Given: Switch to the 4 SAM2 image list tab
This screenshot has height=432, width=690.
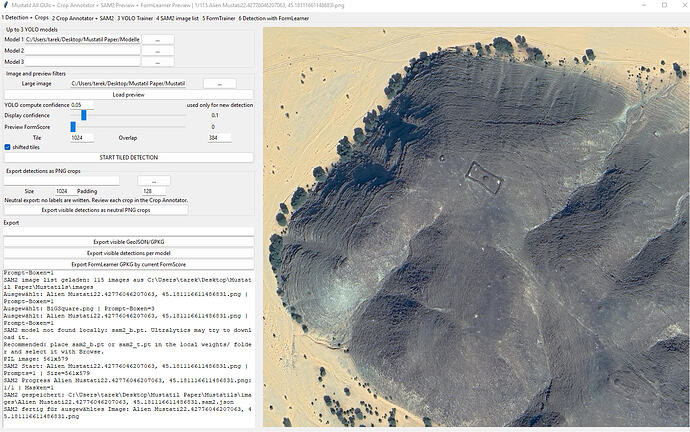Looking at the screenshot, I should (177, 18).
